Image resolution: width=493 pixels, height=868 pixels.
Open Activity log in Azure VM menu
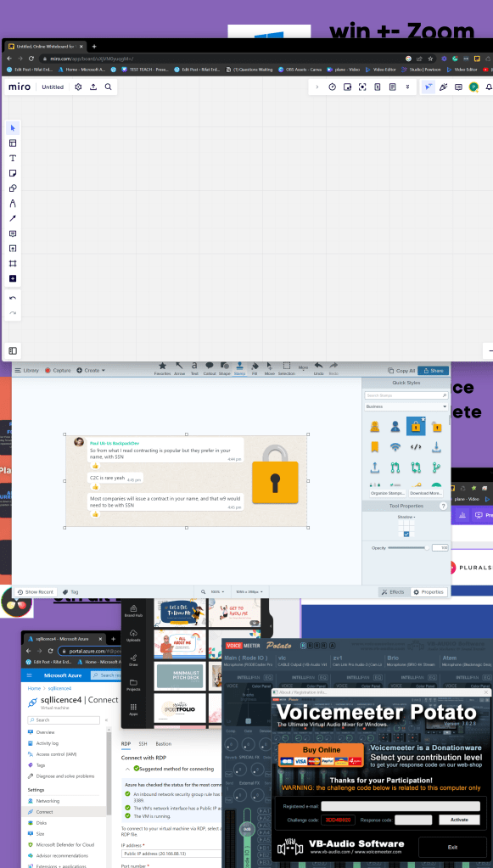[47, 743]
